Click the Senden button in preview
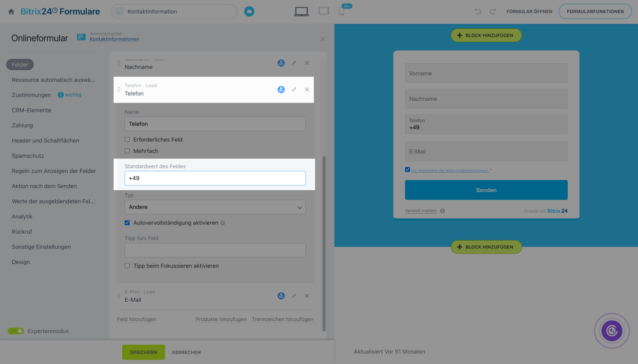 pyautogui.click(x=486, y=190)
